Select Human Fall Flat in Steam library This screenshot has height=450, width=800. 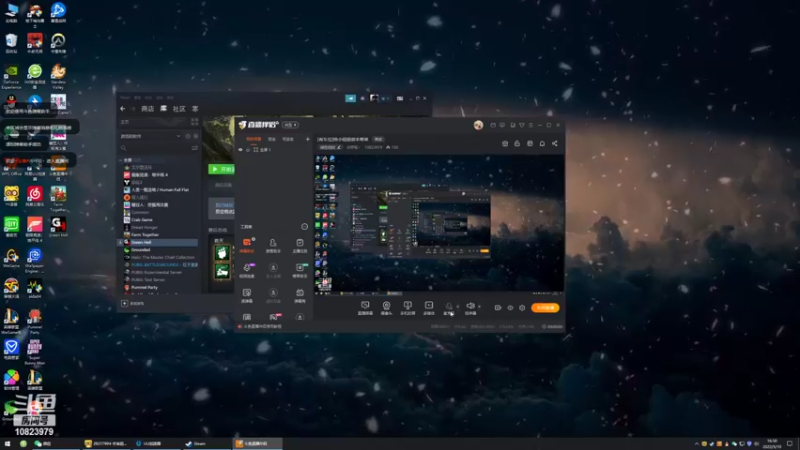[x=160, y=190]
